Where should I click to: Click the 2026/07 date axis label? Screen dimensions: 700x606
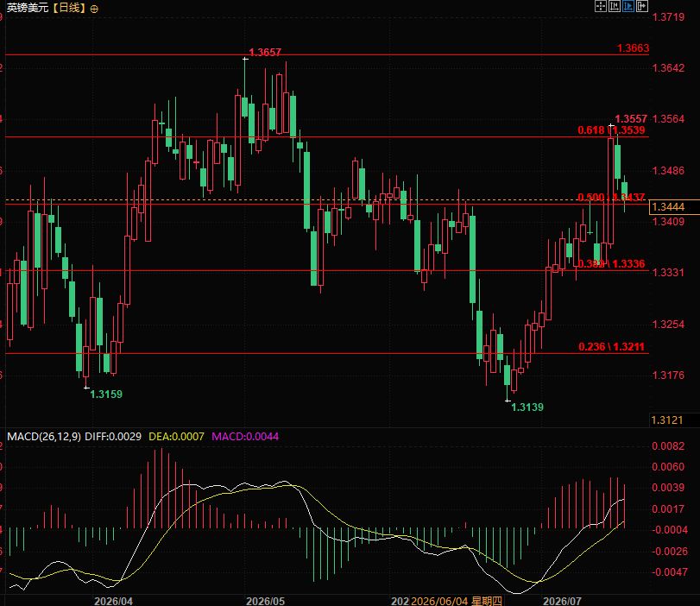(x=562, y=601)
